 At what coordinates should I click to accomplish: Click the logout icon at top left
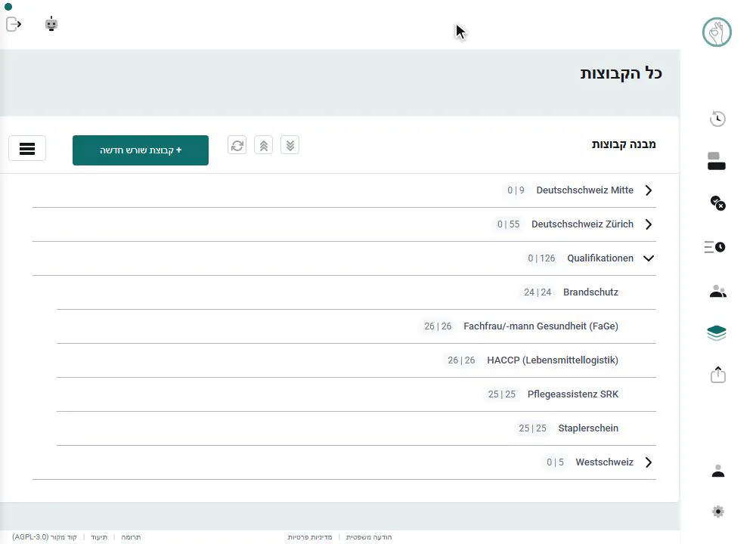coord(14,23)
